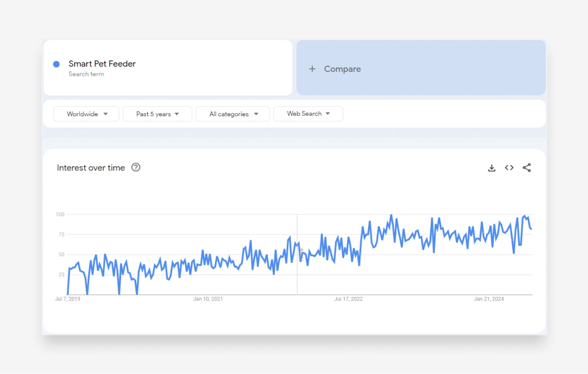Open the Web Search type dropdown
This screenshot has width=588, height=374.
coord(308,114)
